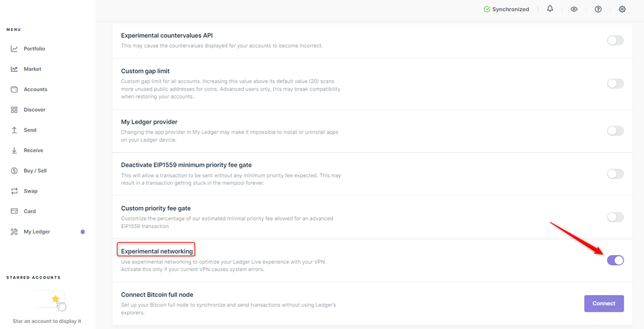Click the Swap arrows icon
This screenshot has height=329, width=644.
tap(14, 191)
